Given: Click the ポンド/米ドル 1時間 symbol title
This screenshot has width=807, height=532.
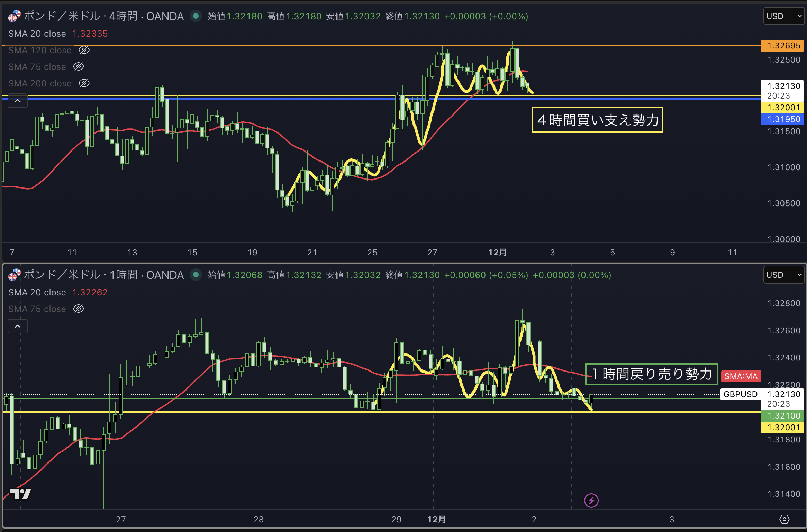Looking at the screenshot, I should pyautogui.click(x=104, y=275).
